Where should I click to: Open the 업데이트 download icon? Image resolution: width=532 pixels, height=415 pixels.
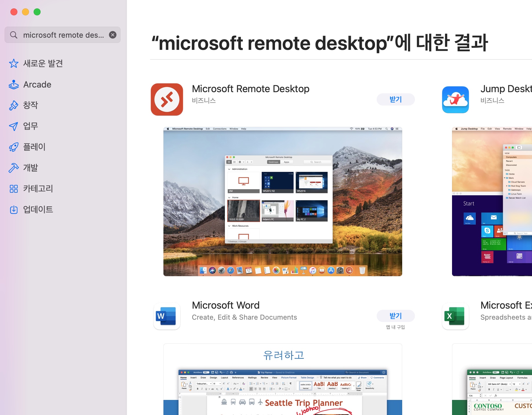coord(14,210)
